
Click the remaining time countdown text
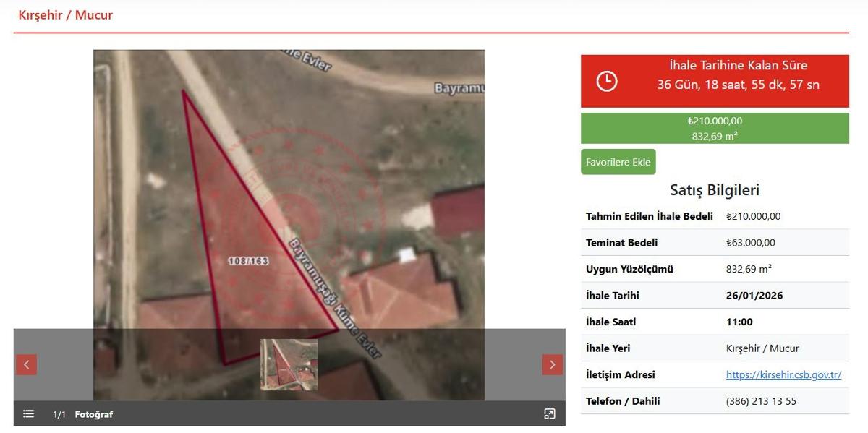pyautogui.click(x=738, y=85)
